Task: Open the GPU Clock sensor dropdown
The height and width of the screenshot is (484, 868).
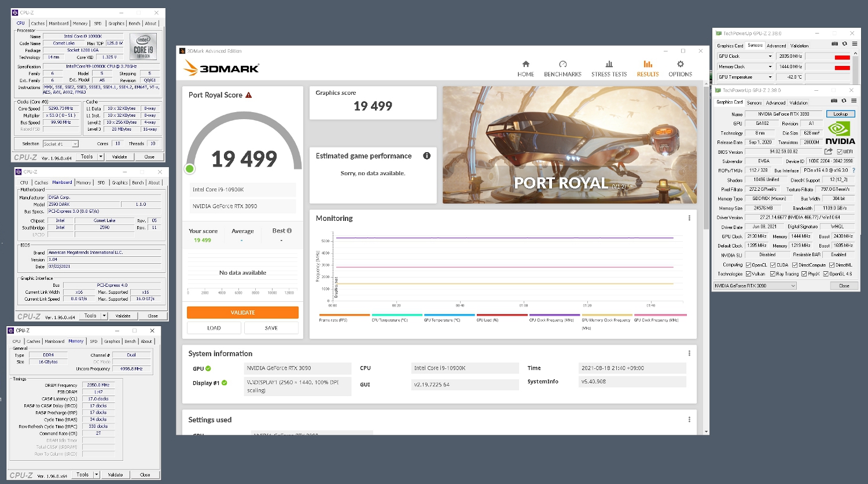Action: (770, 56)
